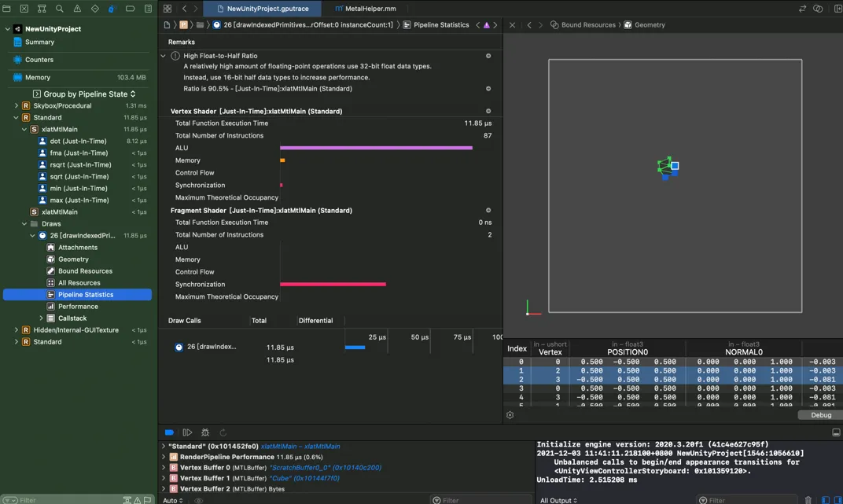Click the Synchronization red bar in Fragment Shader
Image resolution: width=843 pixels, height=504 pixels.
(333, 285)
